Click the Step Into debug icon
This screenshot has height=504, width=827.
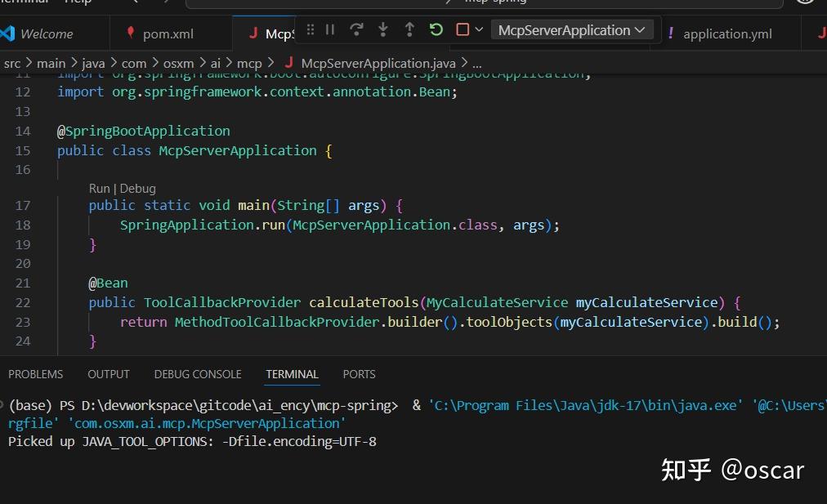click(x=383, y=29)
